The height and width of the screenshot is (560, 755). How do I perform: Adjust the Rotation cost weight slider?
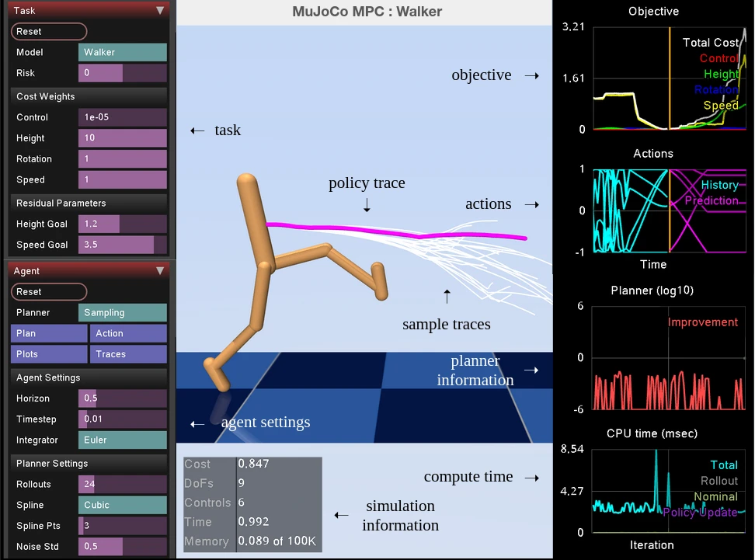point(123,158)
